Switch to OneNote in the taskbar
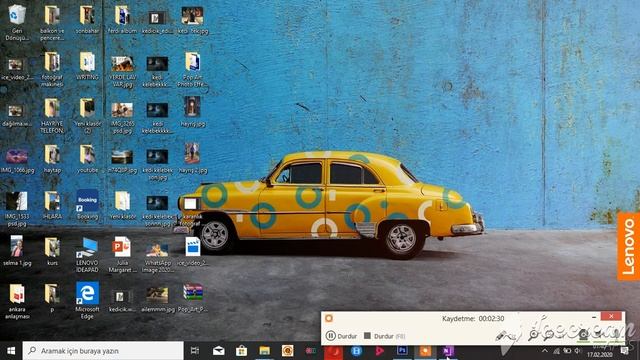The image size is (640, 360). 448,351
